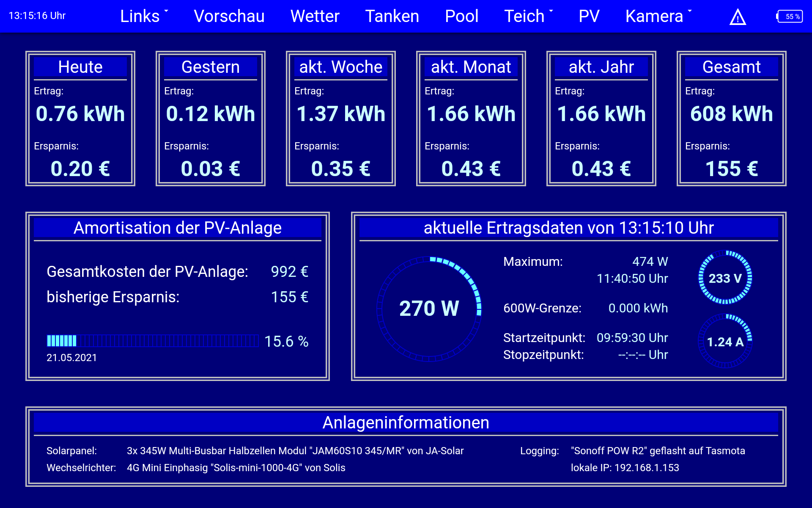Switch to the Pool page

click(461, 16)
